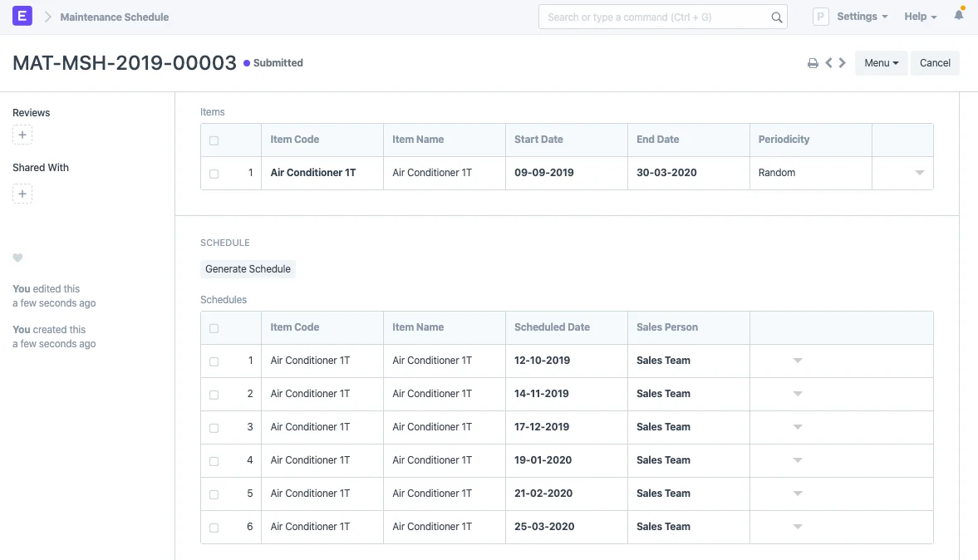Expand Items row with Random periodicity
The width and height of the screenshot is (978, 560).
919,173
